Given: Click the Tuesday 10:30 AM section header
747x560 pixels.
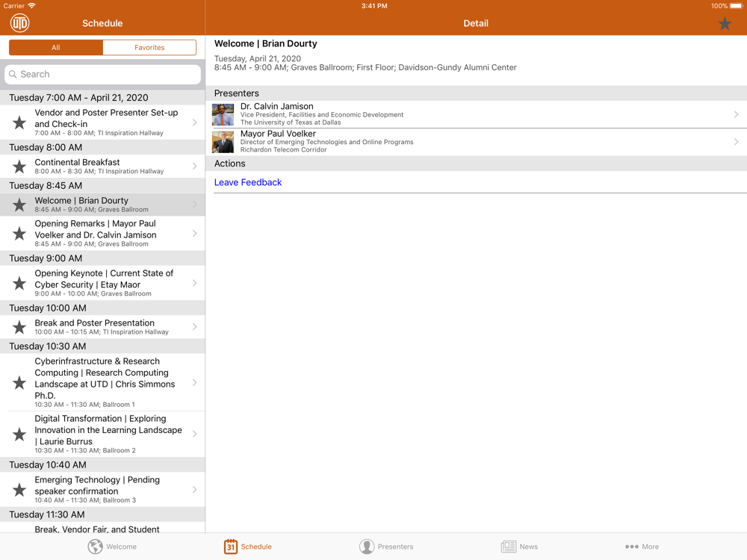Looking at the screenshot, I should pyautogui.click(x=102, y=346).
